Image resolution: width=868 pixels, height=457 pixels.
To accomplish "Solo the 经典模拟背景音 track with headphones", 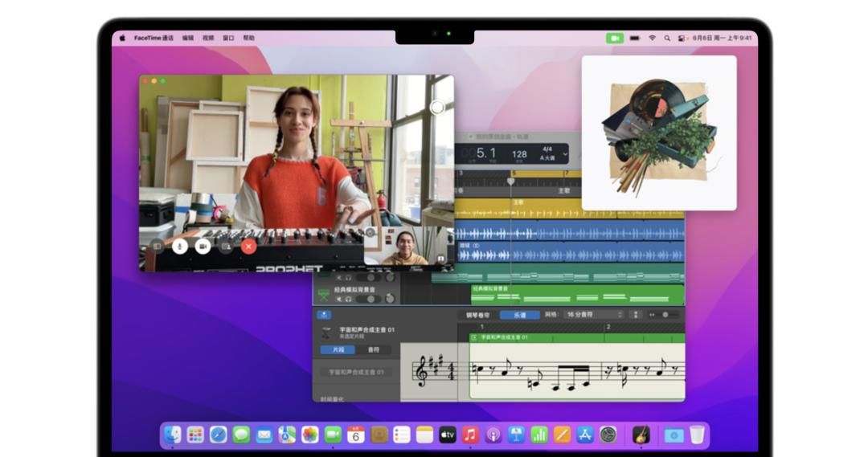I will point(349,300).
